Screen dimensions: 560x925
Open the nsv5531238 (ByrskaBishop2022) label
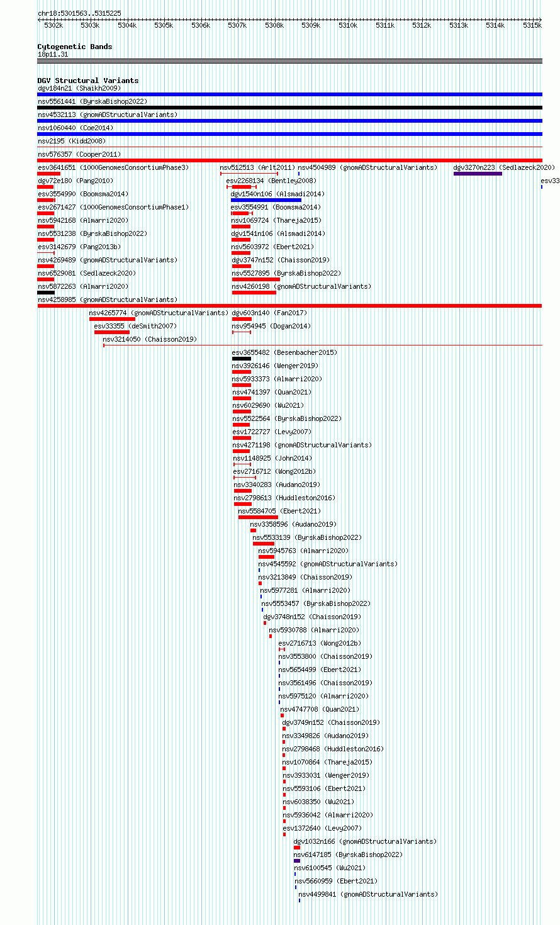(x=92, y=233)
